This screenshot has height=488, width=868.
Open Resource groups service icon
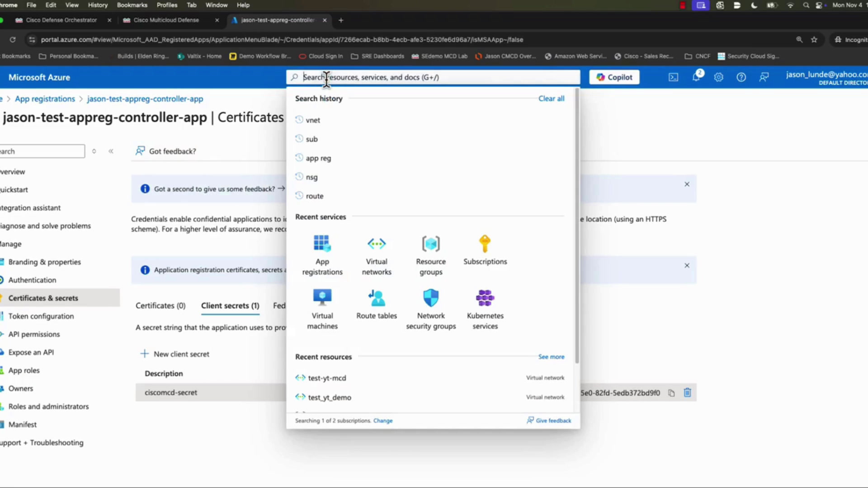coord(431,244)
